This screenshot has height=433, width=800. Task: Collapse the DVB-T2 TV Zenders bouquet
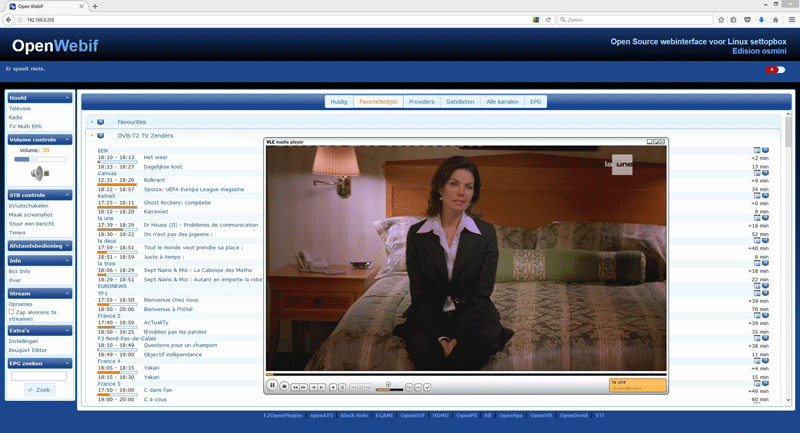(x=92, y=136)
